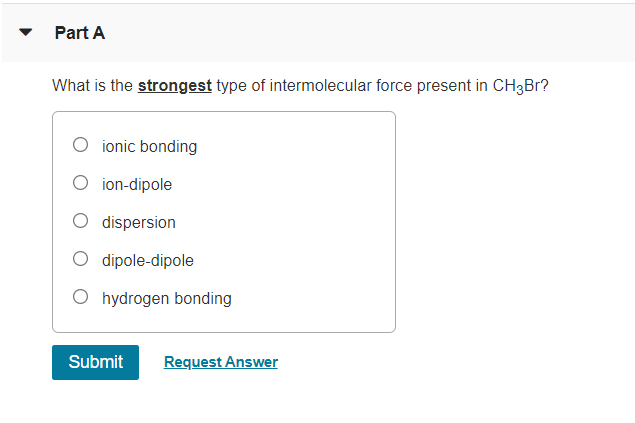Submit the selected answer
This screenshot has width=635, height=423.
pos(95,362)
